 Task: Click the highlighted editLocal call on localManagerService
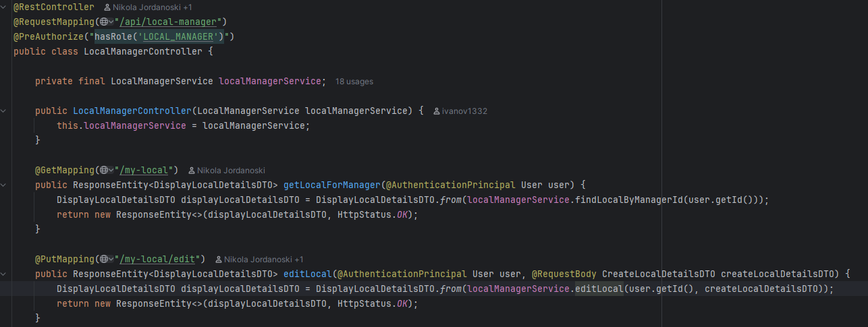[x=598, y=289]
